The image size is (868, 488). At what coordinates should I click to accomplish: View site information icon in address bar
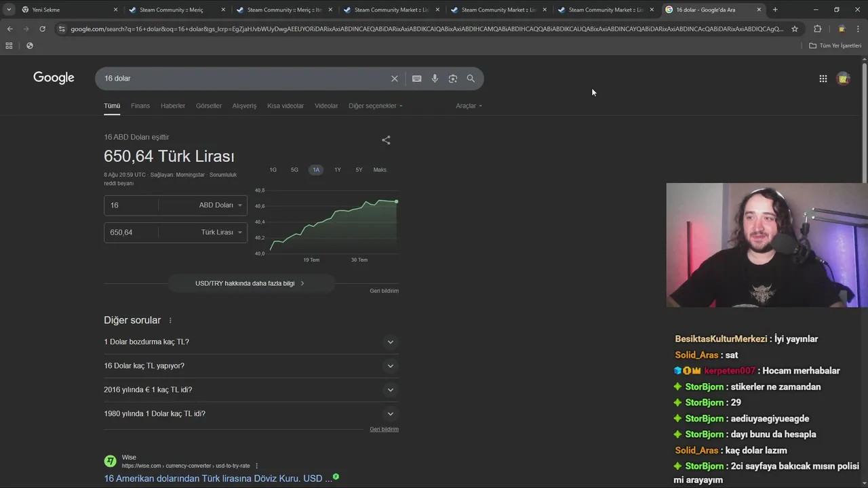pos(62,29)
